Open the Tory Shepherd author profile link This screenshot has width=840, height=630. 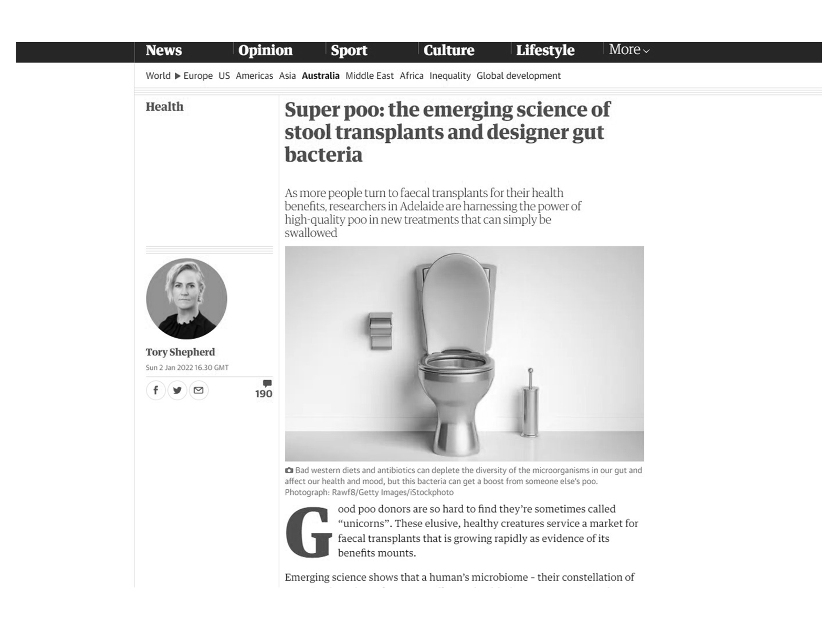click(x=181, y=352)
